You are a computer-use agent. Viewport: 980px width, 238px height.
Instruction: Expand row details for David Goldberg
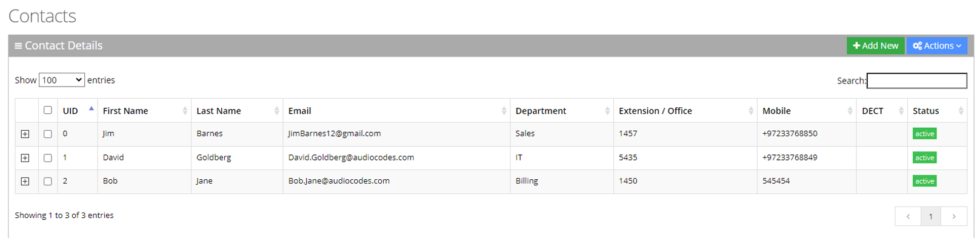25,158
